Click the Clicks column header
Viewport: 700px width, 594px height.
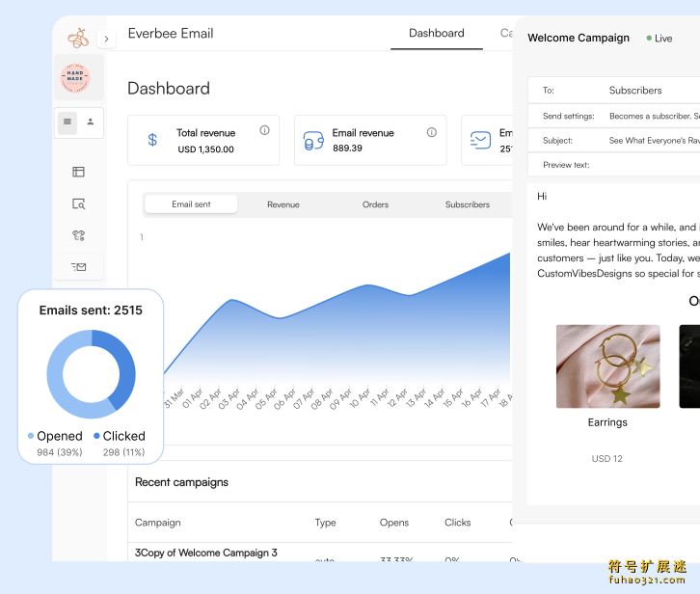click(458, 523)
